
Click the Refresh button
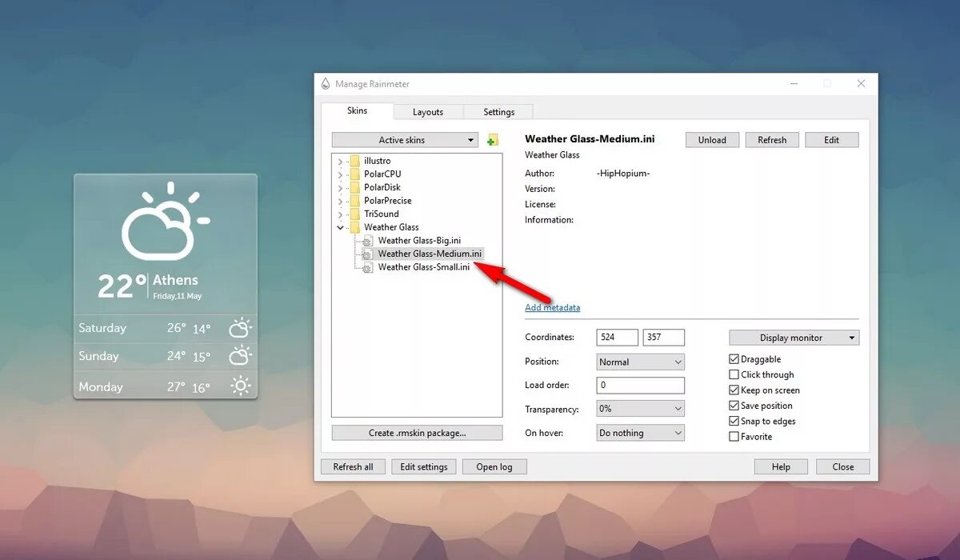pos(772,140)
